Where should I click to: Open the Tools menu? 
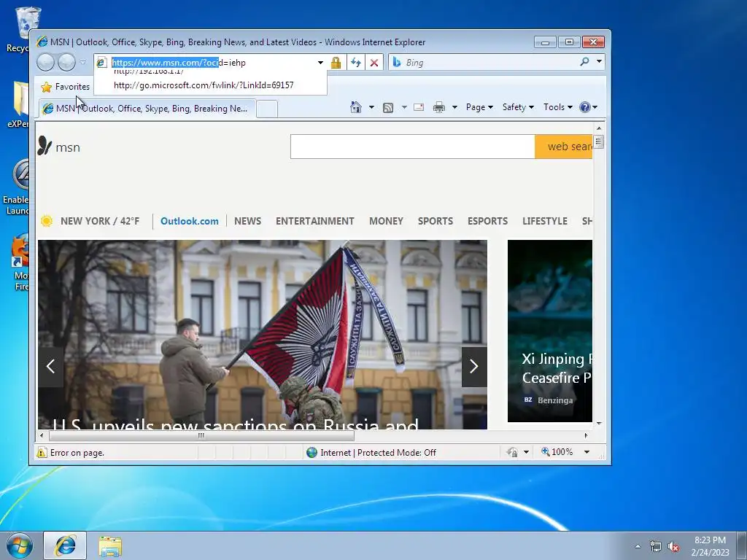click(x=558, y=107)
